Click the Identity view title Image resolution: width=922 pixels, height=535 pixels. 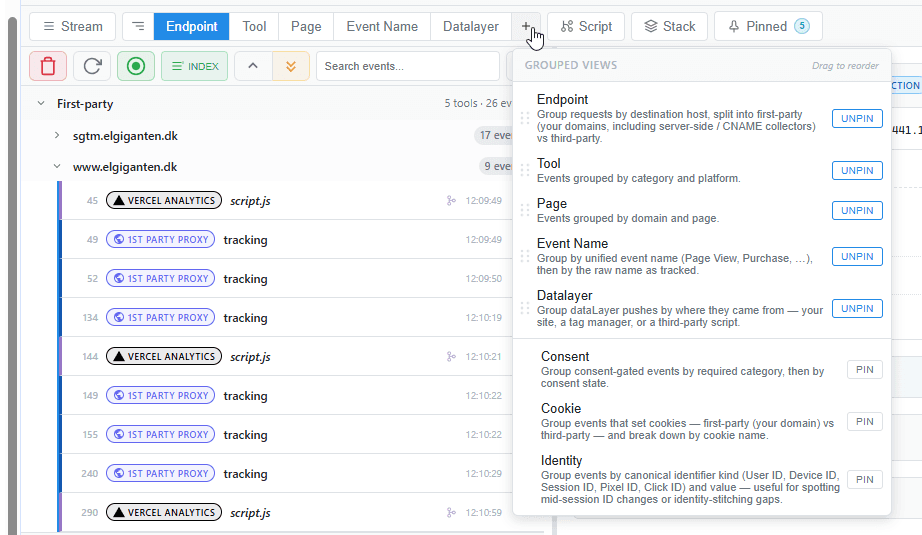(x=562, y=460)
